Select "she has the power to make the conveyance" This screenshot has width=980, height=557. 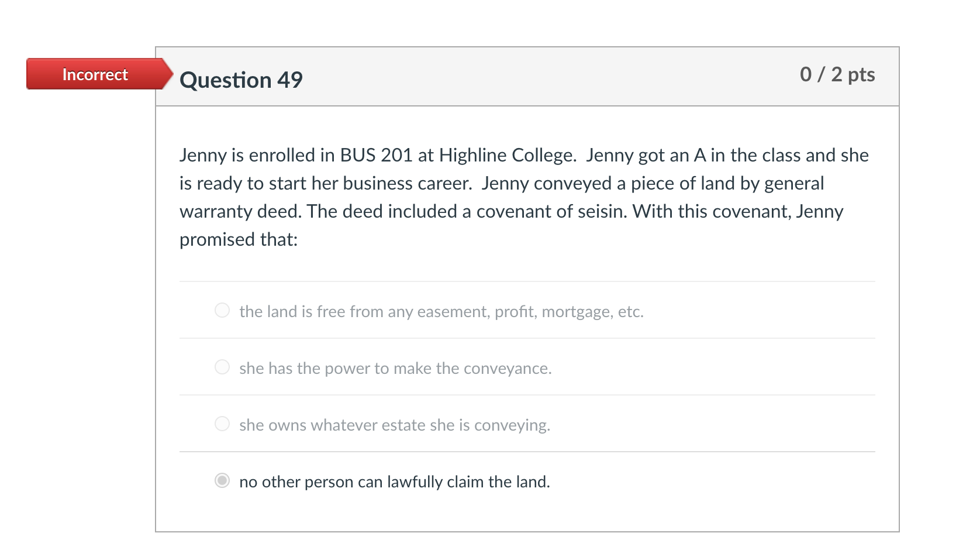point(222,367)
